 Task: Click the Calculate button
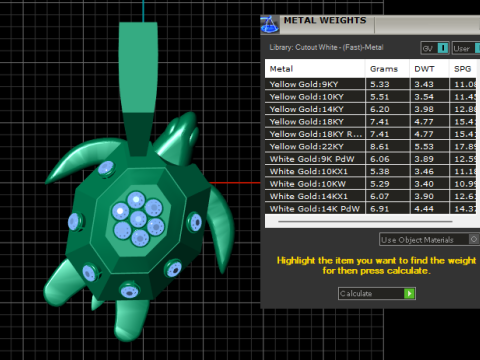377,294
